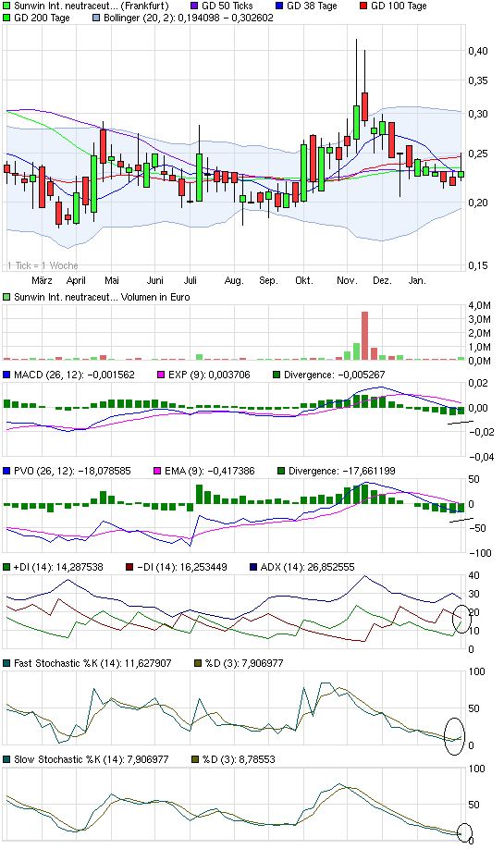Click the ADX (14): 26,852555 text

[x=308, y=568]
